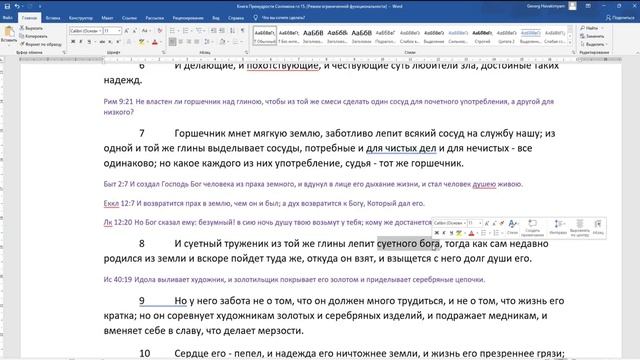640x360 pixels.
Task: Open the mini toolbar font name dropdown
Action: coord(464,223)
